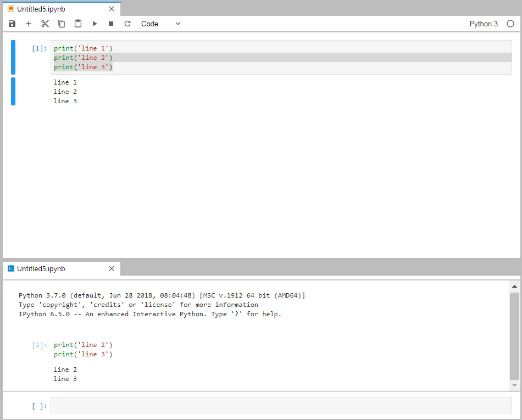This screenshot has height=420, width=522.
Task: Insert a new cell with the plus icon
Action: (x=28, y=24)
